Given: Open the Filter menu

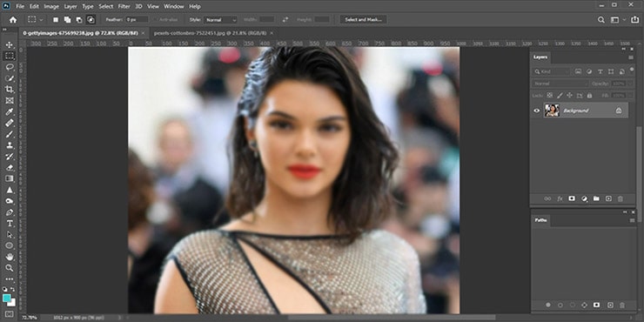Looking at the screenshot, I should tap(124, 6).
